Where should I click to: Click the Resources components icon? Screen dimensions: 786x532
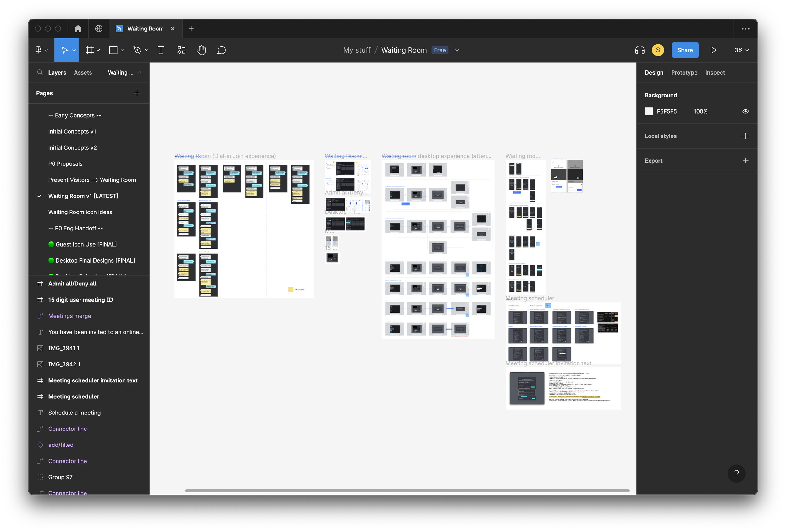pyautogui.click(x=182, y=50)
